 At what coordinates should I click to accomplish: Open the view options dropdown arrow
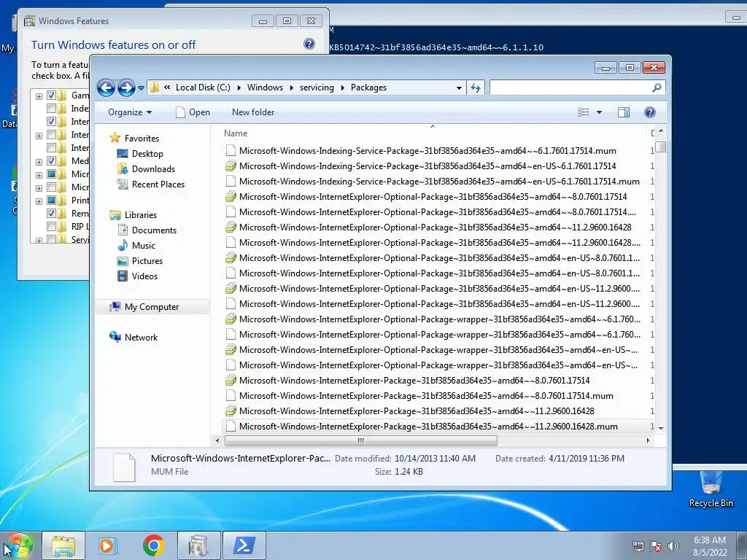(x=600, y=112)
